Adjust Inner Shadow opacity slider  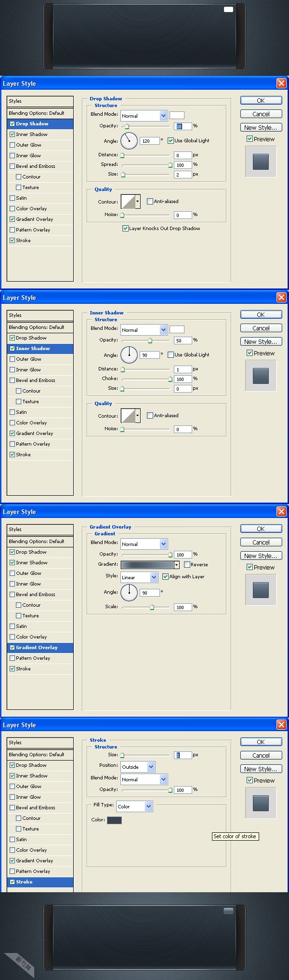(150, 340)
